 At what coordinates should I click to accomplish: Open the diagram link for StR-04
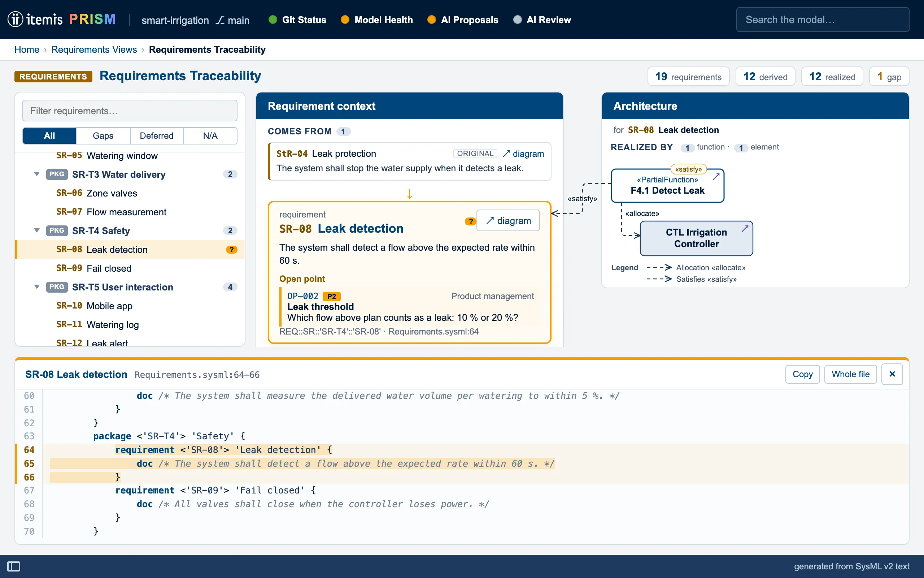[x=523, y=154]
